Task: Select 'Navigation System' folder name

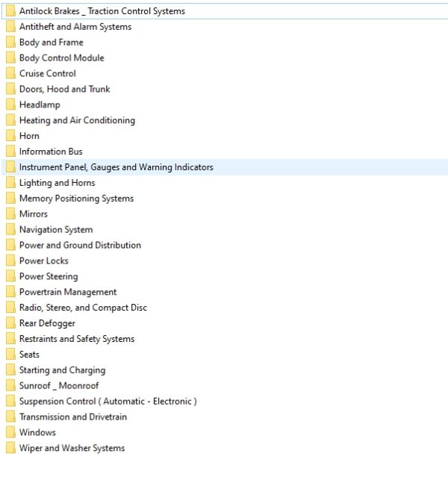Action: 56,229
